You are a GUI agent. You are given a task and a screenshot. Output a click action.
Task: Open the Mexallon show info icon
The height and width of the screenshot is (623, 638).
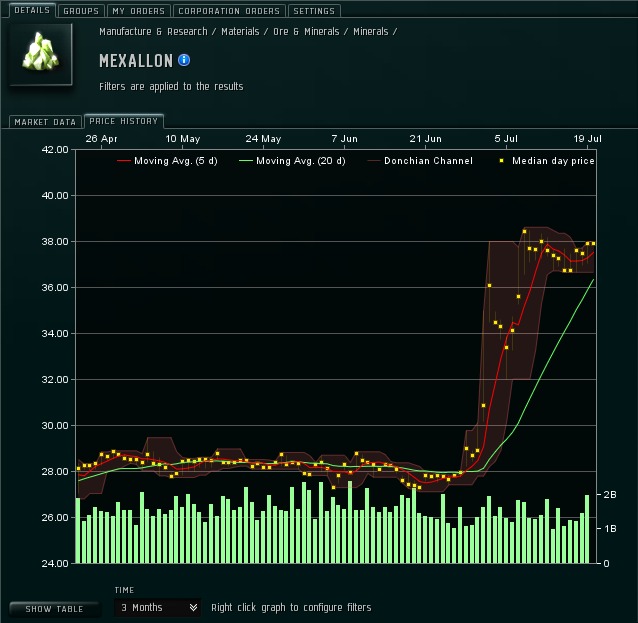tap(184, 61)
